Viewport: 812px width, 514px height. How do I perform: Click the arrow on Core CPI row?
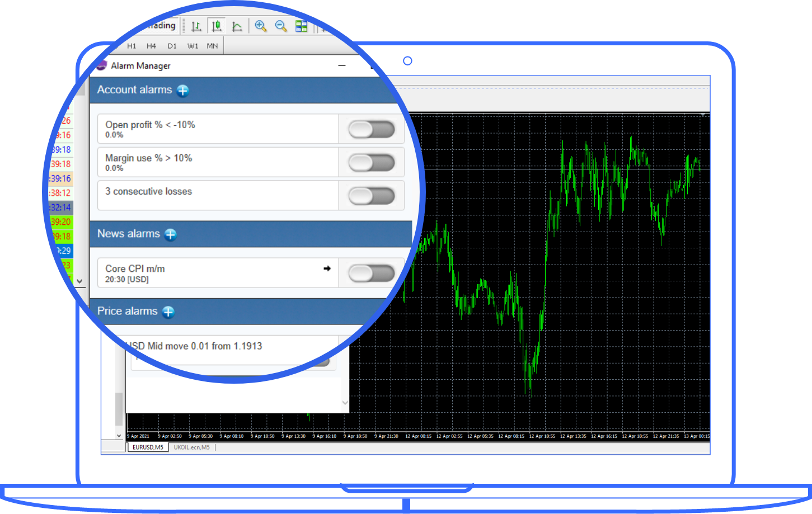[327, 268]
